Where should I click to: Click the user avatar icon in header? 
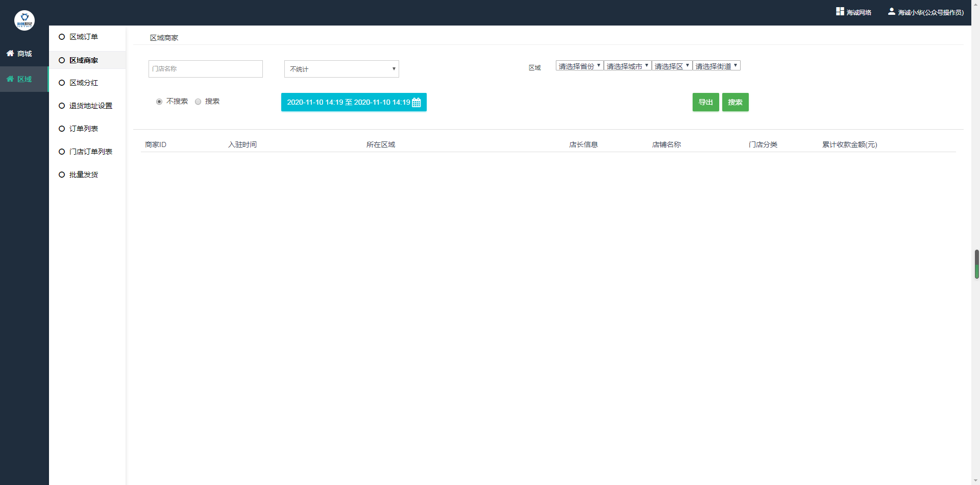click(x=891, y=11)
